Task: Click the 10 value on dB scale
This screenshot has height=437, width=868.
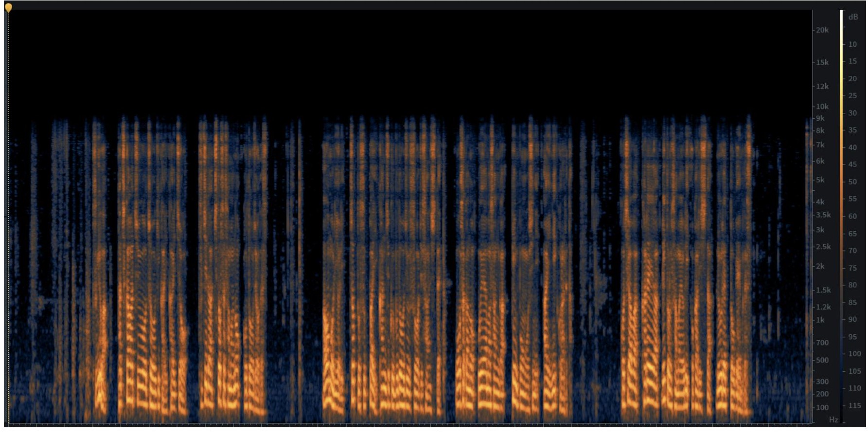Action: coord(853,44)
